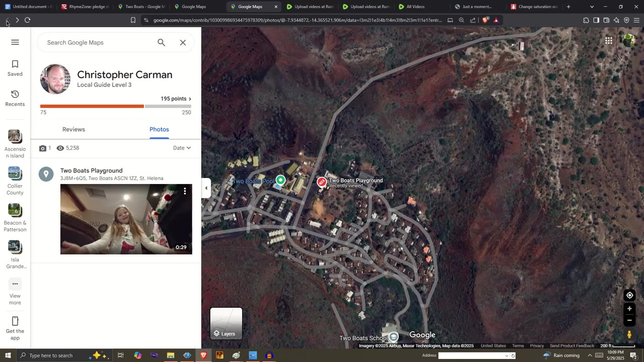Click the Street View Pegman
The width and height of the screenshot is (644, 362).
click(x=629, y=334)
